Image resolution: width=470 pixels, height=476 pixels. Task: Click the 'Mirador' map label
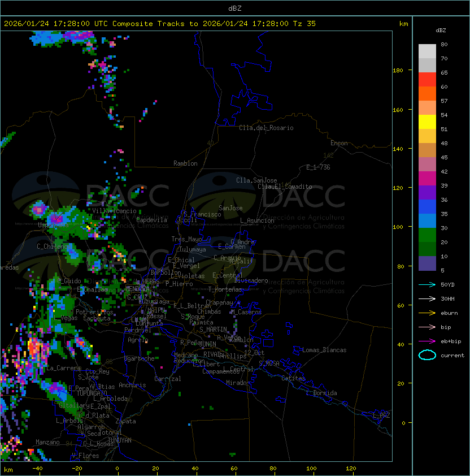click(x=238, y=383)
